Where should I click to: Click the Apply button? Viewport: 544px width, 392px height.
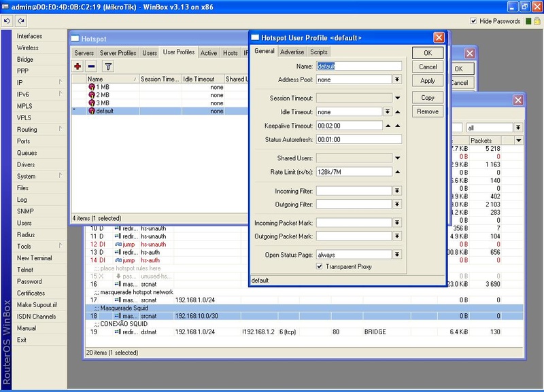click(428, 81)
